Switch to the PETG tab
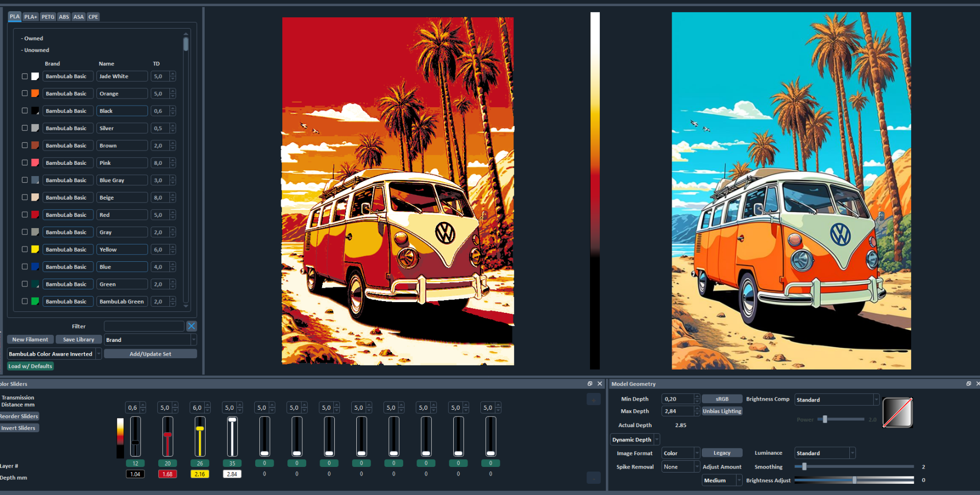This screenshot has width=980, height=495. (48, 17)
